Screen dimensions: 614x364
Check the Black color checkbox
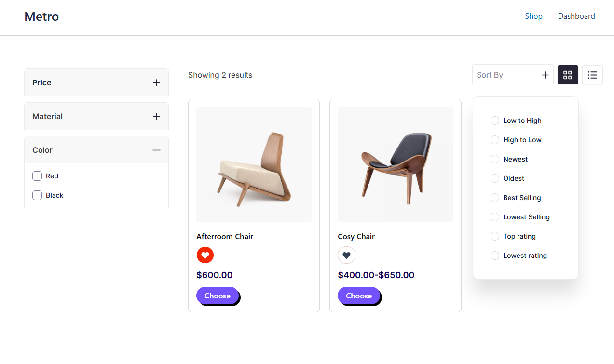coord(37,195)
